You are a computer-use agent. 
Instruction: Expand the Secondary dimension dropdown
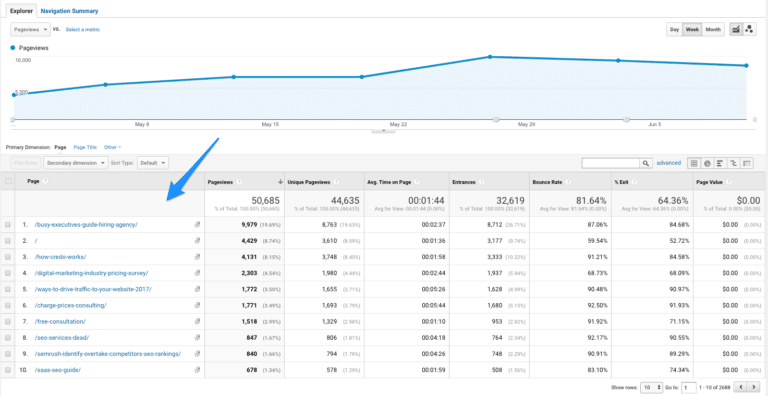(x=76, y=163)
